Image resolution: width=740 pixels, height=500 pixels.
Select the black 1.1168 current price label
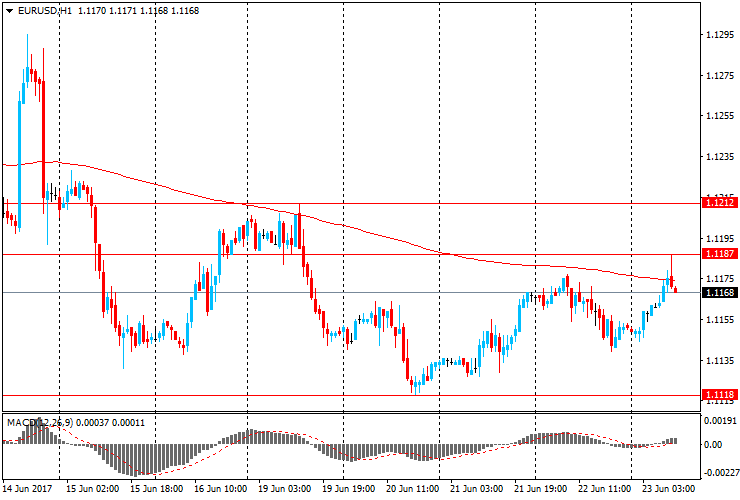[x=720, y=292]
